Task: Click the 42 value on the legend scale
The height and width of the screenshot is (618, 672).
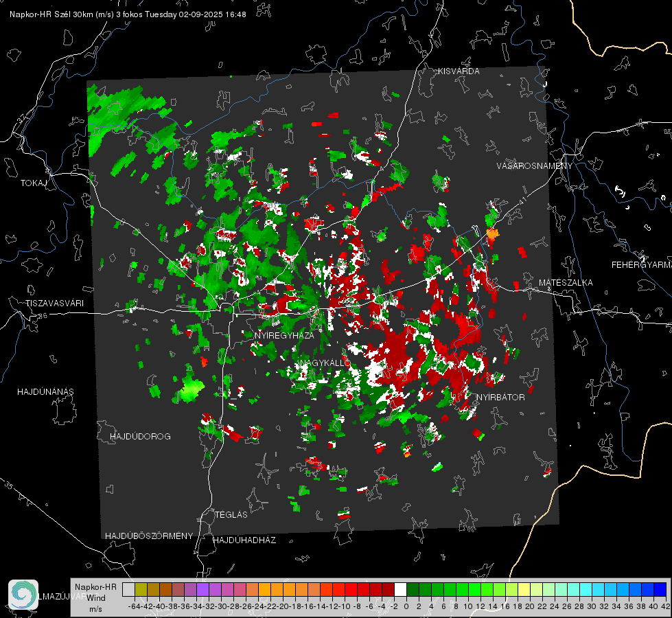Action: 666,606
